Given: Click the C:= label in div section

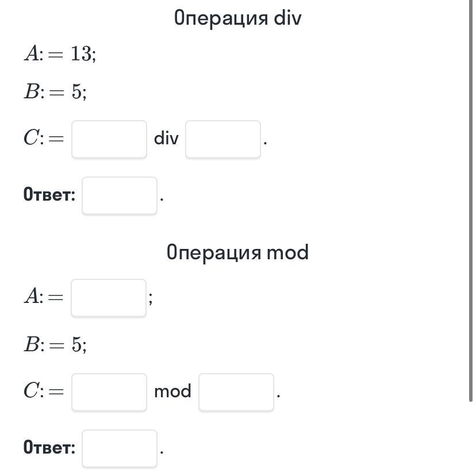Looking at the screenshot, I should [x=44, y=138].
